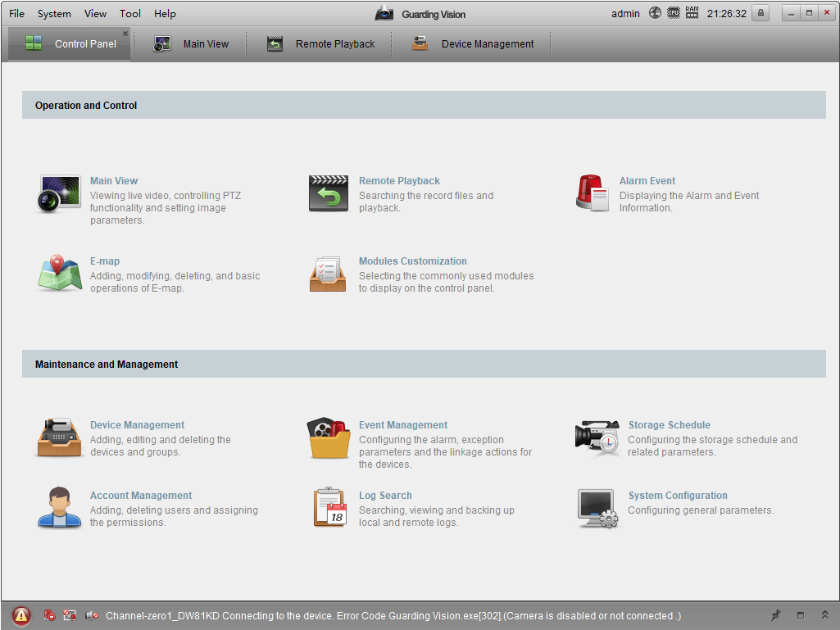Launch the E-map module icon

tap(59, 274)
